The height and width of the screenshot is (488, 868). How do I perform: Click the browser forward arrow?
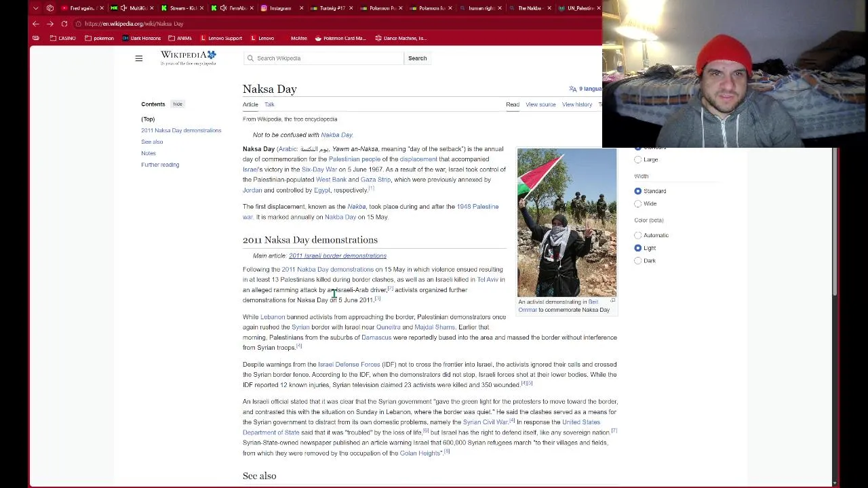click(50, 24)
